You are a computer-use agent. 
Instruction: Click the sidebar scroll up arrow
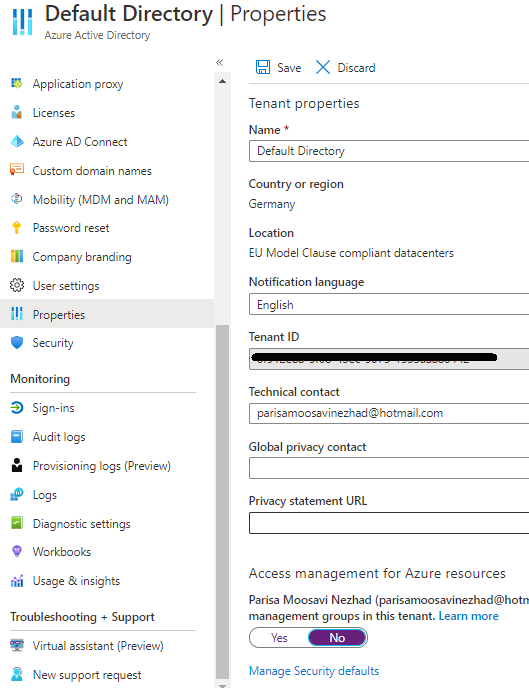pyautogui.click(x=222, y=81)
